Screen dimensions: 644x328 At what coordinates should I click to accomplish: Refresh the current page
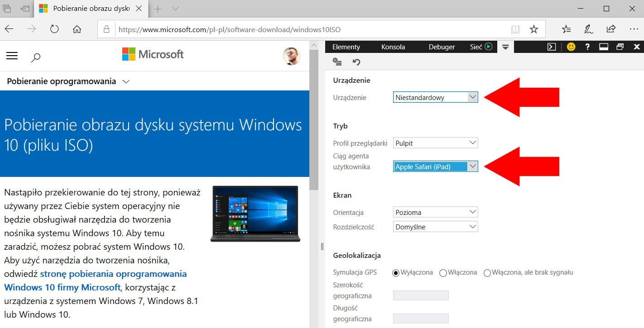click(x=54, y=29)
